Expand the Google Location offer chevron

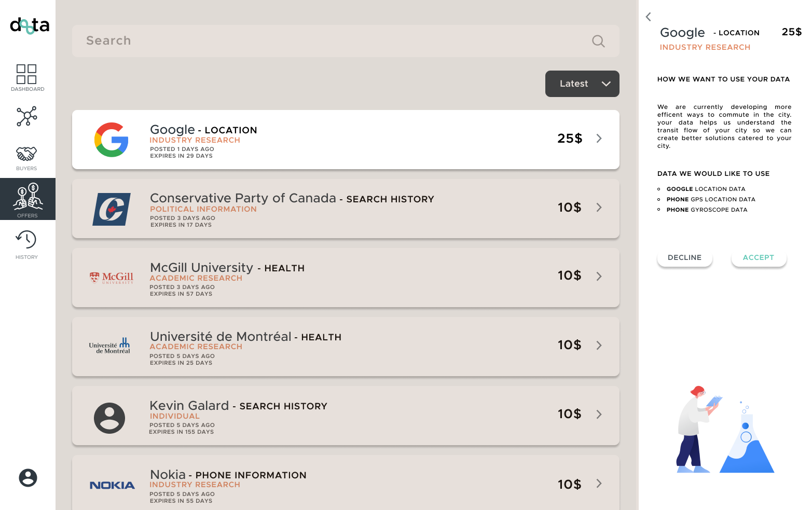599,139
